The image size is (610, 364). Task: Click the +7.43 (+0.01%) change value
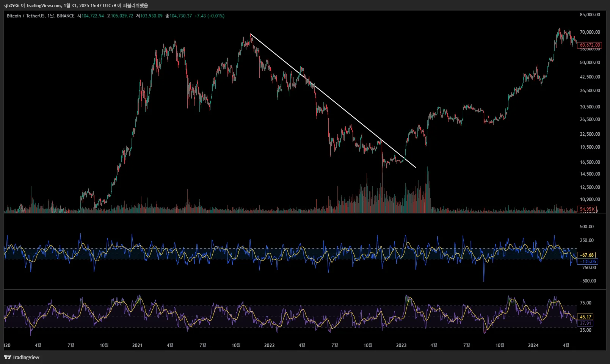209,16
